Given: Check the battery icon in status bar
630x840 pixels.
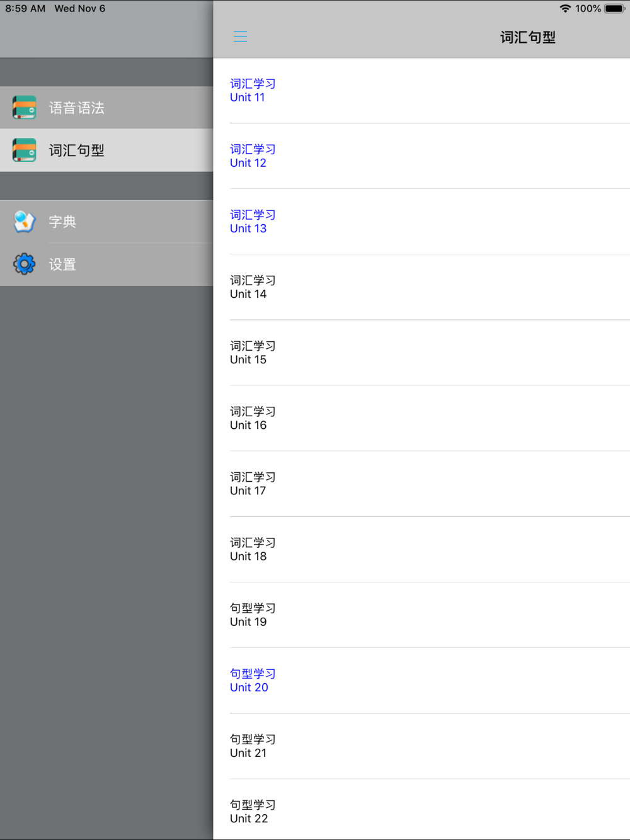Looking at the screenshot, I should 615,9.
